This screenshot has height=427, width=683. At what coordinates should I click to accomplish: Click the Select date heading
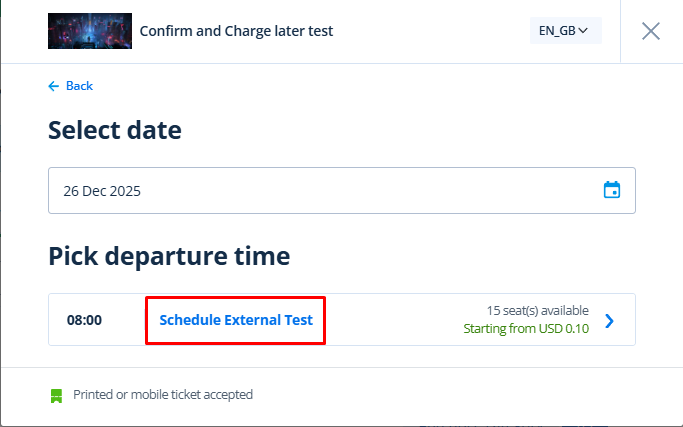(115, 130)
